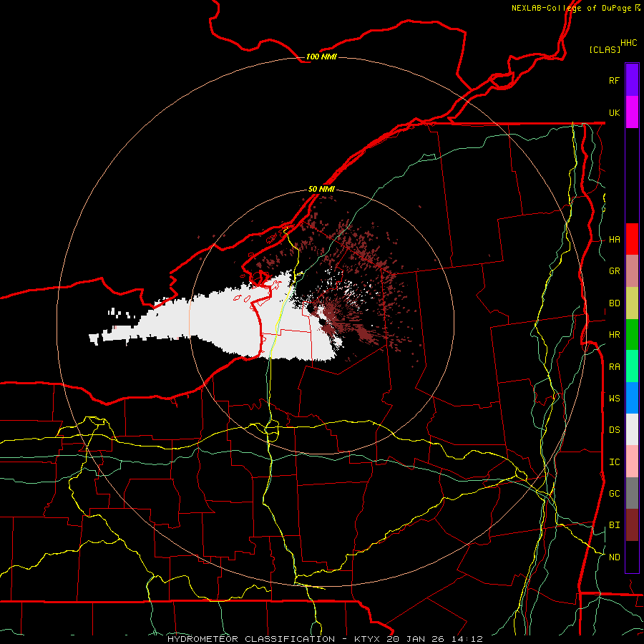Click the GC legend label
The height and width of the screenshot is (644, 644).
pos(614,493)
